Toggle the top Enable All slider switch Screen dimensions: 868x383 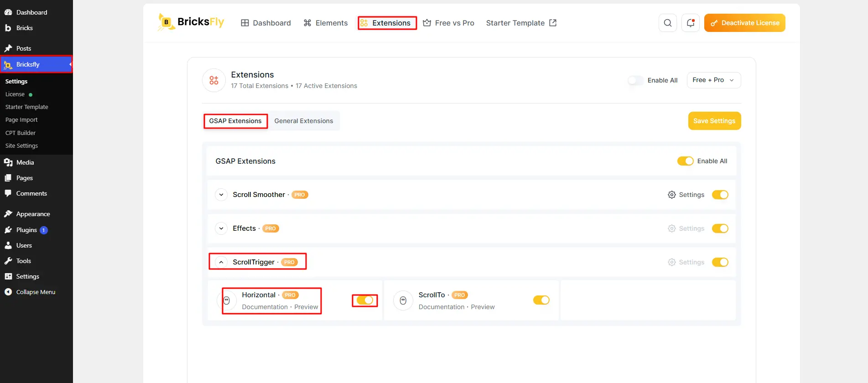pyautogui.click(x=635, y=80)
